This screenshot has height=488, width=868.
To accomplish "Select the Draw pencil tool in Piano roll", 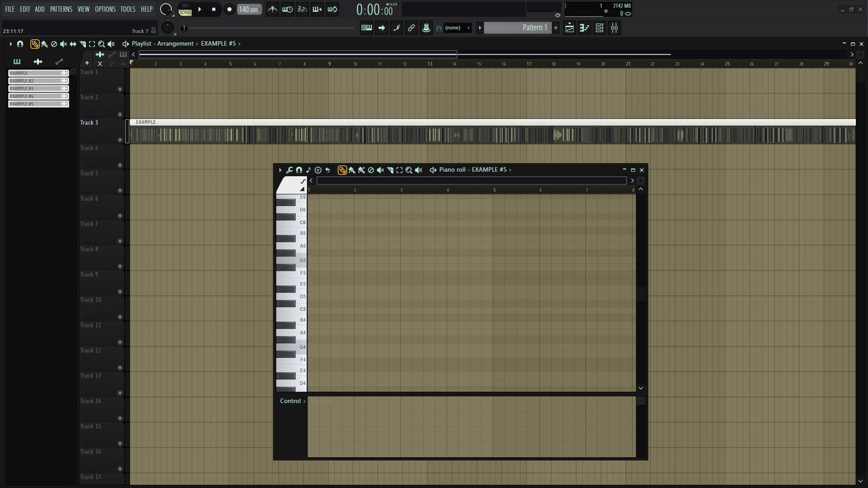I will click(343, 170).
